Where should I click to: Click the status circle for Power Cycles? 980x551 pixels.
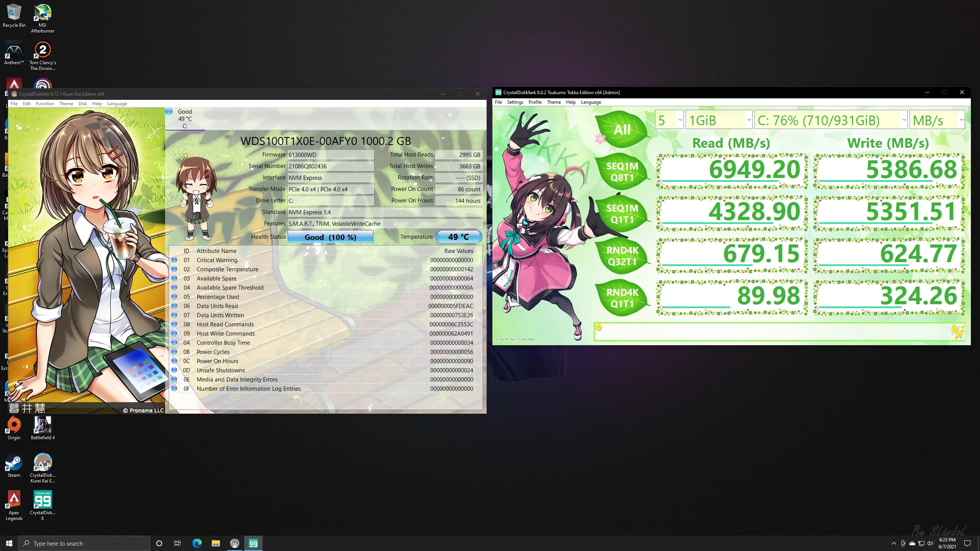pyautogui.click(x=174, y=352)
